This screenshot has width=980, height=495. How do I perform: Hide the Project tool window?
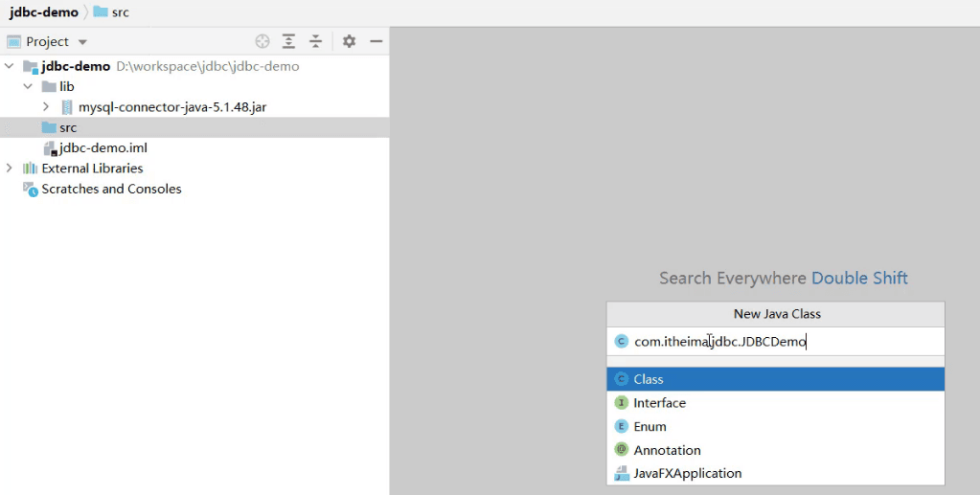point(376,41)
